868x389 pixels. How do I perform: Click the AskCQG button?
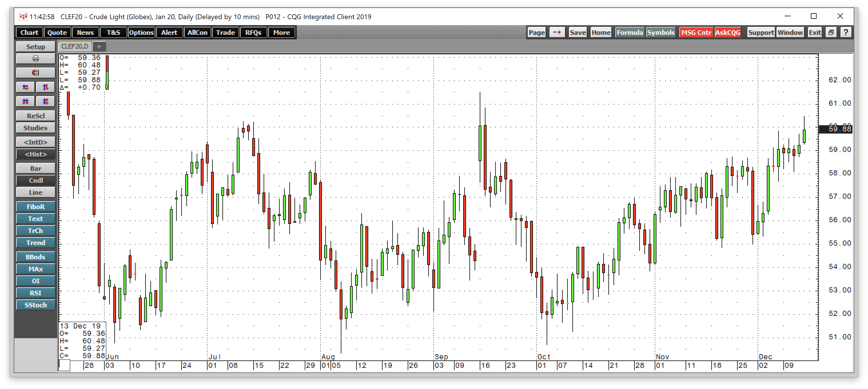tap(728, 32)
